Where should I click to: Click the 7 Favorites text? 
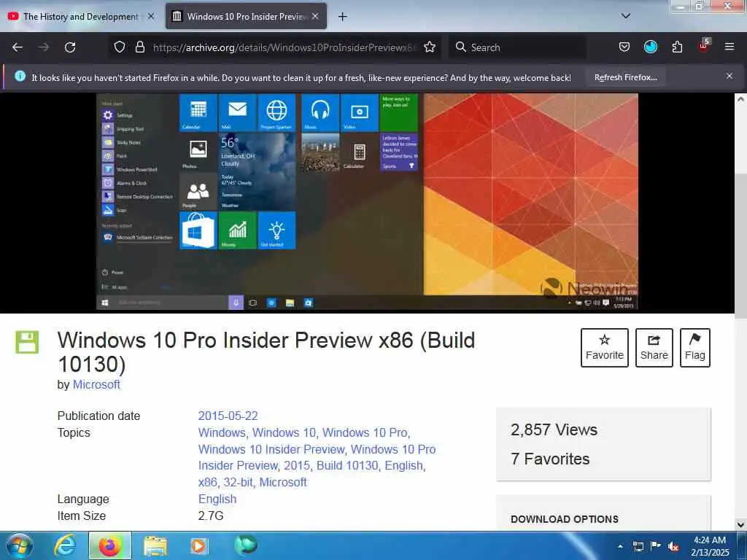point(550,459)
